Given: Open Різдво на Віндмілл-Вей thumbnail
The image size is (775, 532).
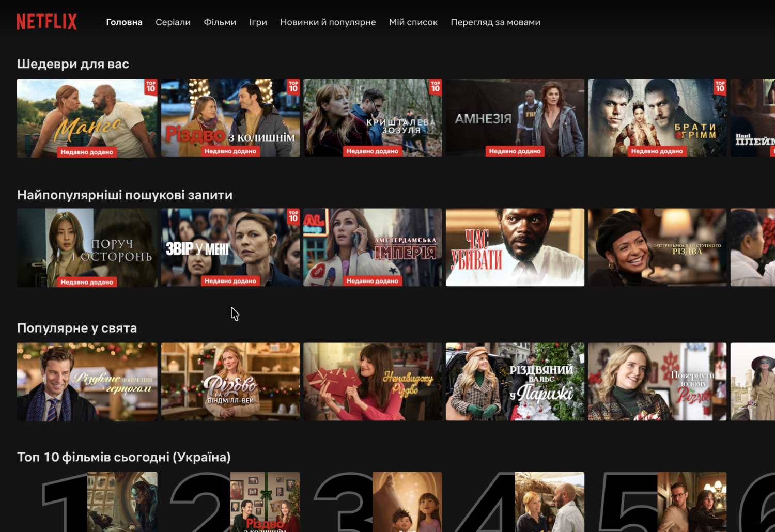Looking at the screenshot, I should 230,382.
